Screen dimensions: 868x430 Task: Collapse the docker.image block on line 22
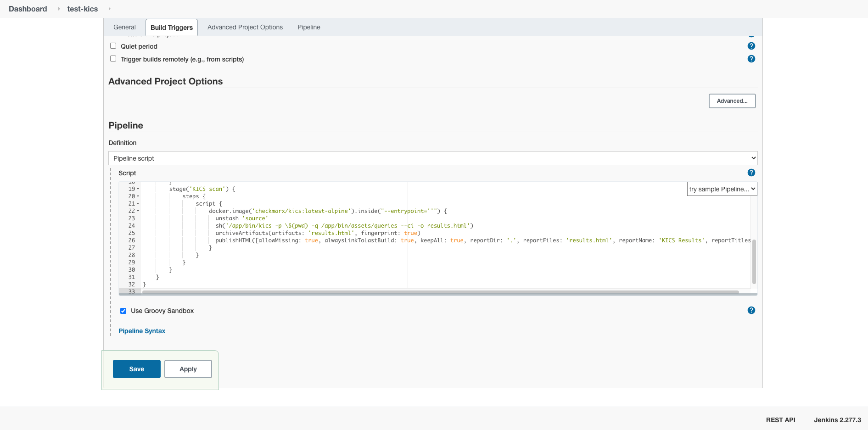(137, 211)
